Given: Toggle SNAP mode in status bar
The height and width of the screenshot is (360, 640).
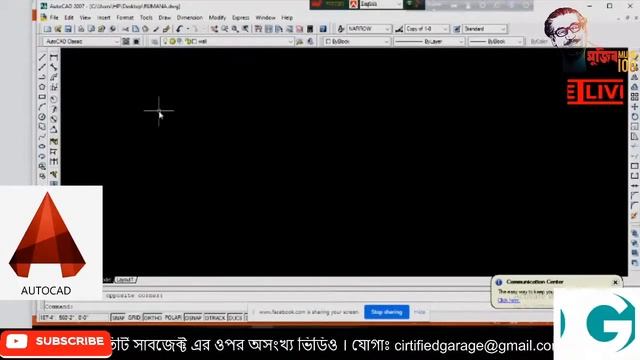Looking at the screenshot, I should 118,318.
